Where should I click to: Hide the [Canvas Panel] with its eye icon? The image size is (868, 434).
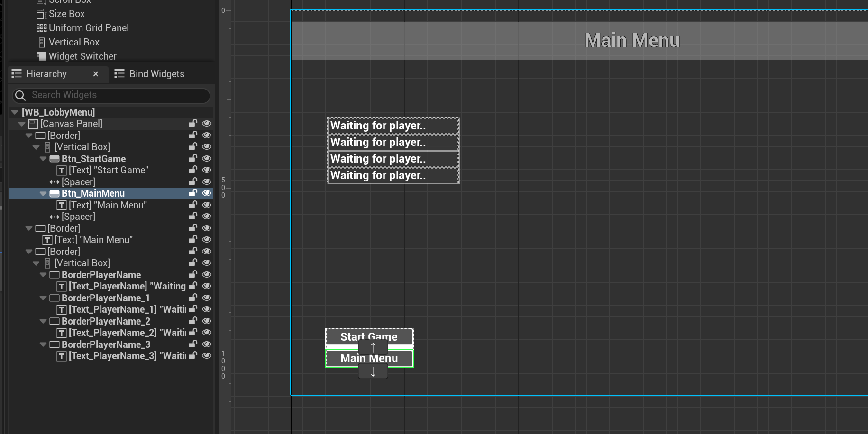(x=207, y=124)
